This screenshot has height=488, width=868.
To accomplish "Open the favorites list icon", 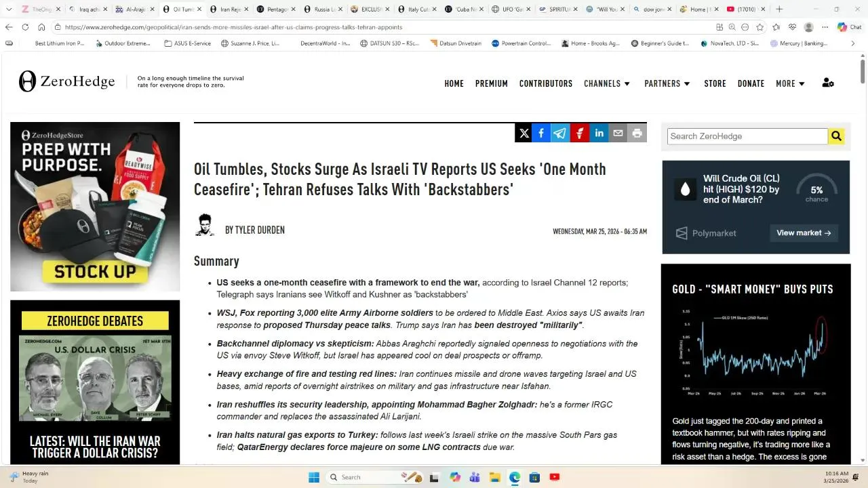I will pos(776,27).
